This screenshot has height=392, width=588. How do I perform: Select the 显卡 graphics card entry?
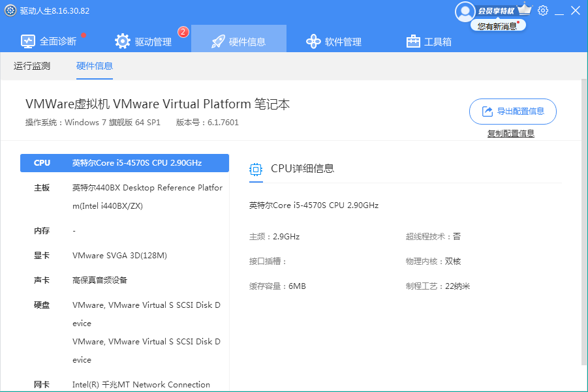click(125, 256)
